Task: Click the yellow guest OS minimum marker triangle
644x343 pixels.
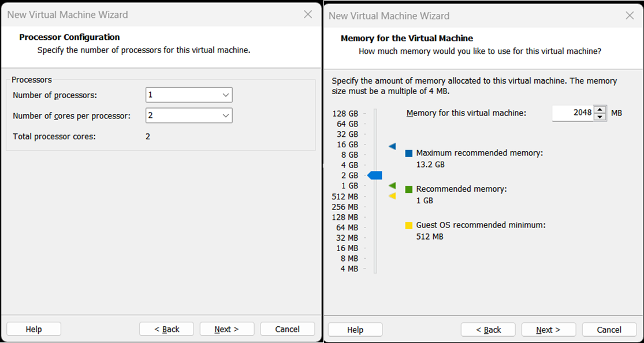Action: coord(392,196)
